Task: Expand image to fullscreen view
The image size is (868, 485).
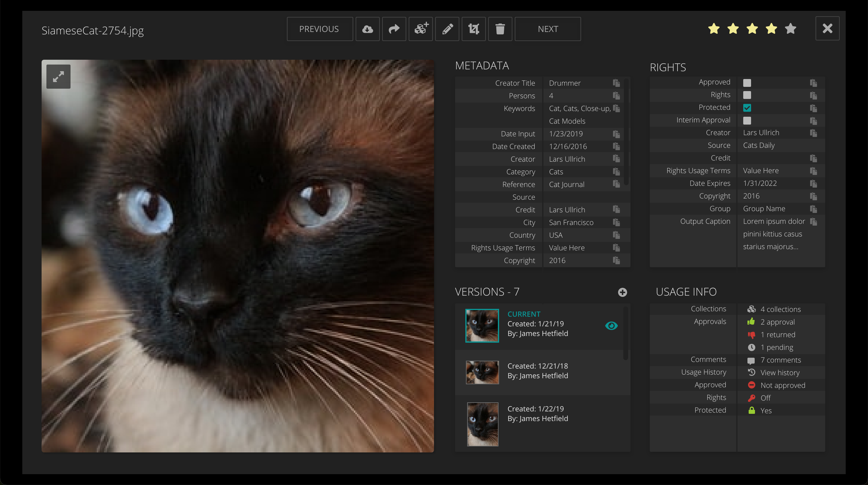Action: [x=58, y=77]
